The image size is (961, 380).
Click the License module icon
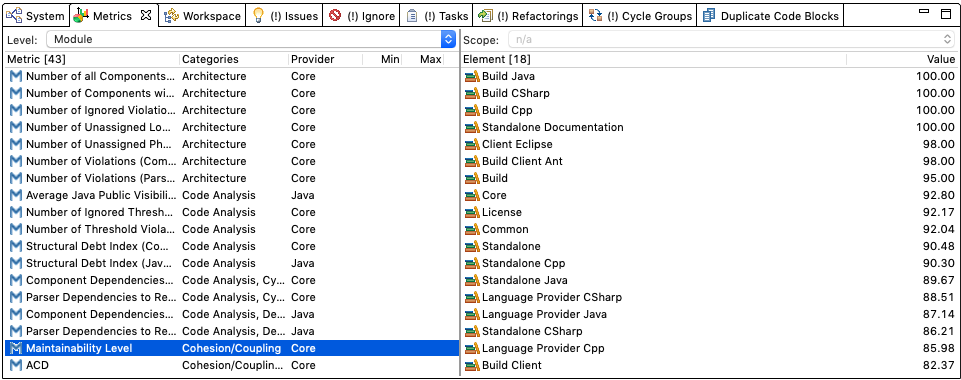coord(471,212)
